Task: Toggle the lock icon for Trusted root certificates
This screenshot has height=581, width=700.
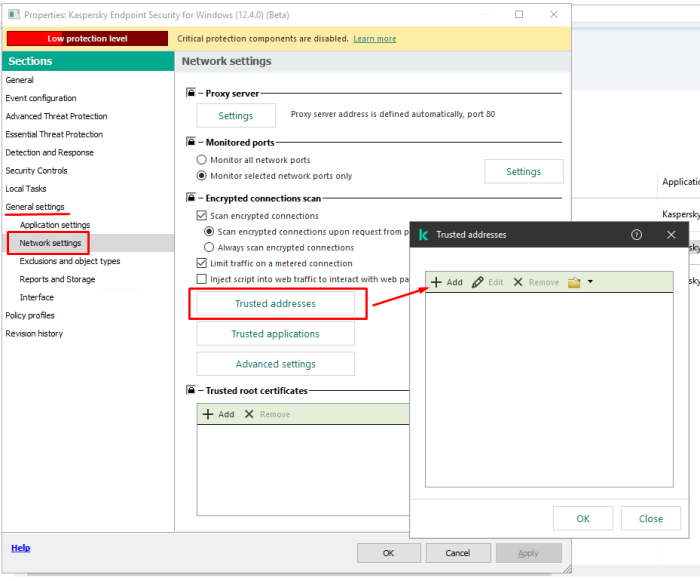Action: pos(191,390)
